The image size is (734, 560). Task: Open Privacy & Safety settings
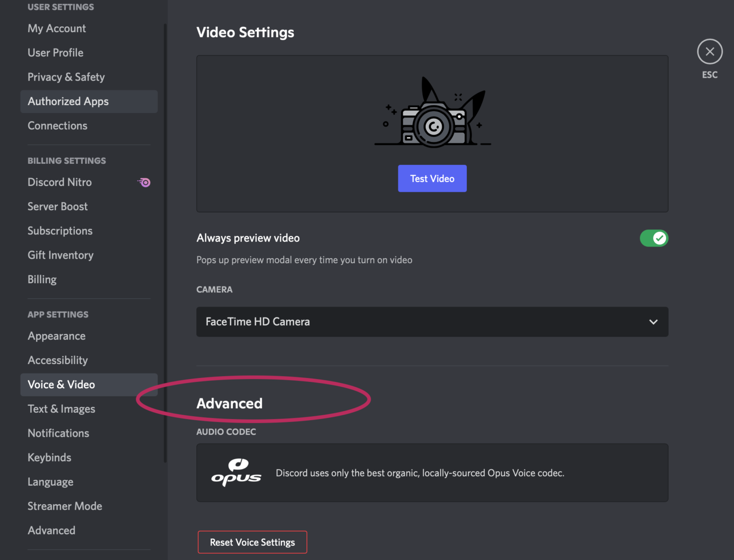pos(89,77)
